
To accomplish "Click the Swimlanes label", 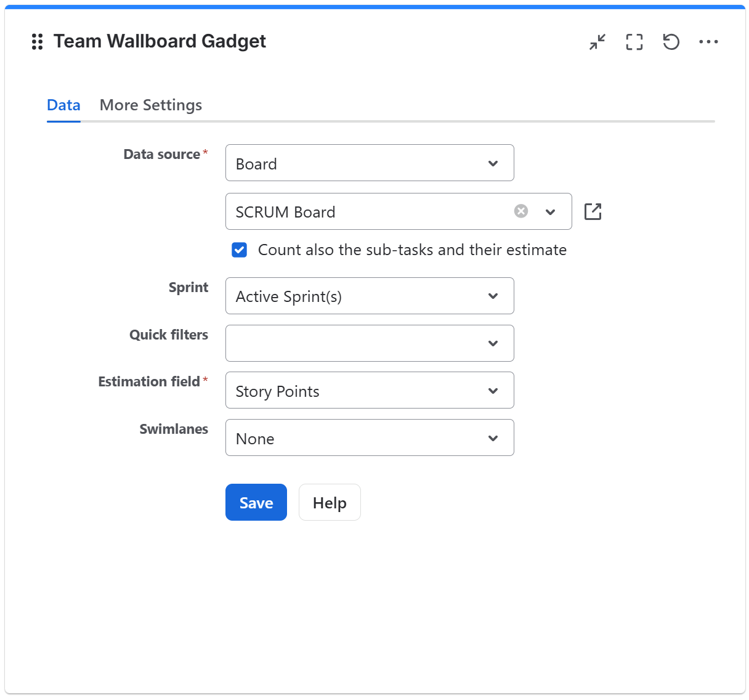I will (x=174, y=429).
